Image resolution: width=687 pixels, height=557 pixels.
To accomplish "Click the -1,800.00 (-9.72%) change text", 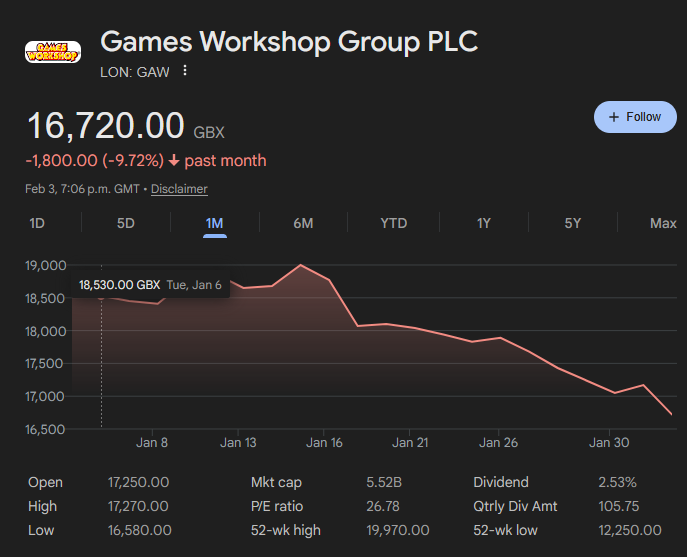I will click(95, 160).
